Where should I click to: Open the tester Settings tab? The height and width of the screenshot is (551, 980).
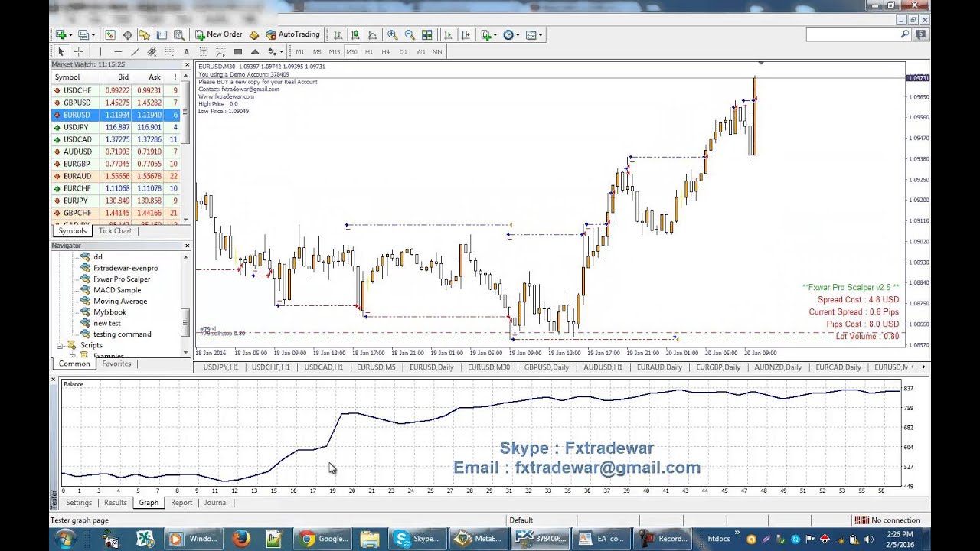point(79,503)
